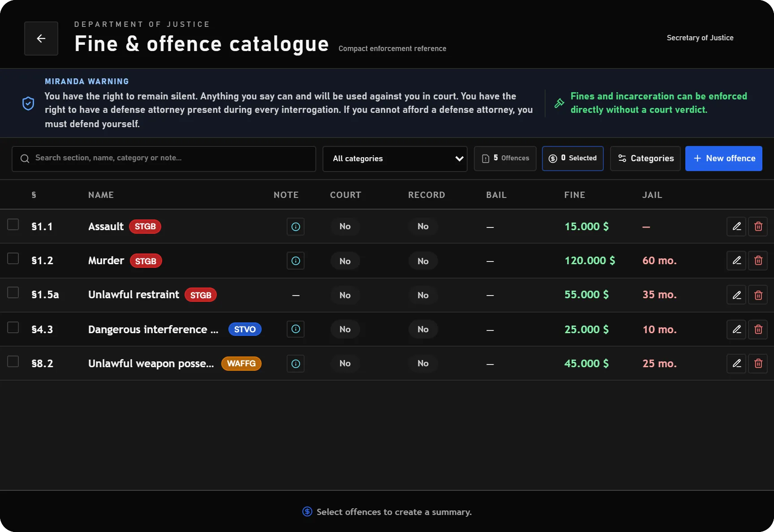Click the 120.000 $ fine value
Screen dimensions: 774x532
coord(590,261)
